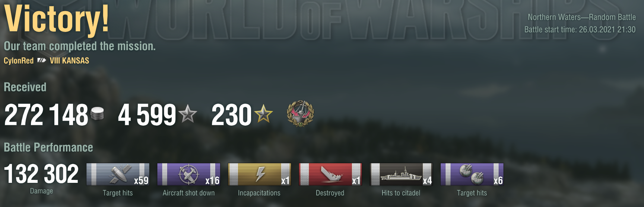Click the Northern Waters—Random Battle text
Viewport: 644px width, 207px height.
[x=582, y=17]
